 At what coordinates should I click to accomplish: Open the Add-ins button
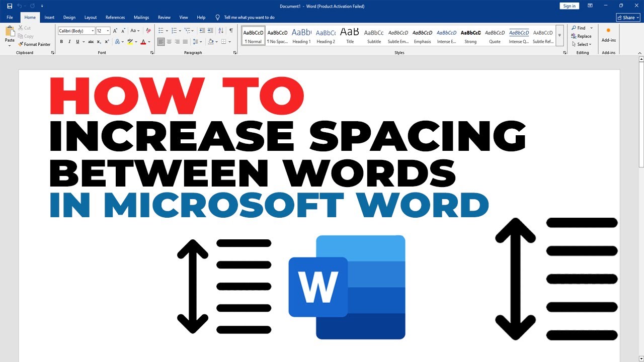click(608, 34)
